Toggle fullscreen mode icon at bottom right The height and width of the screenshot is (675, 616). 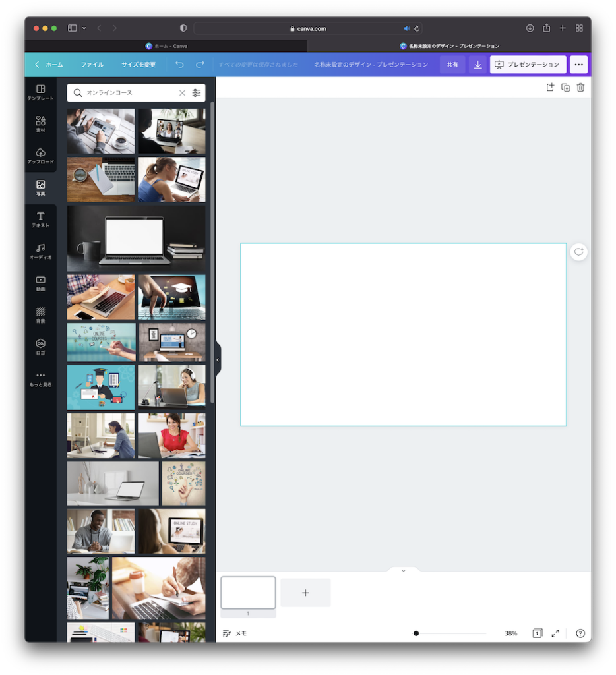click(x=555, y=633)
